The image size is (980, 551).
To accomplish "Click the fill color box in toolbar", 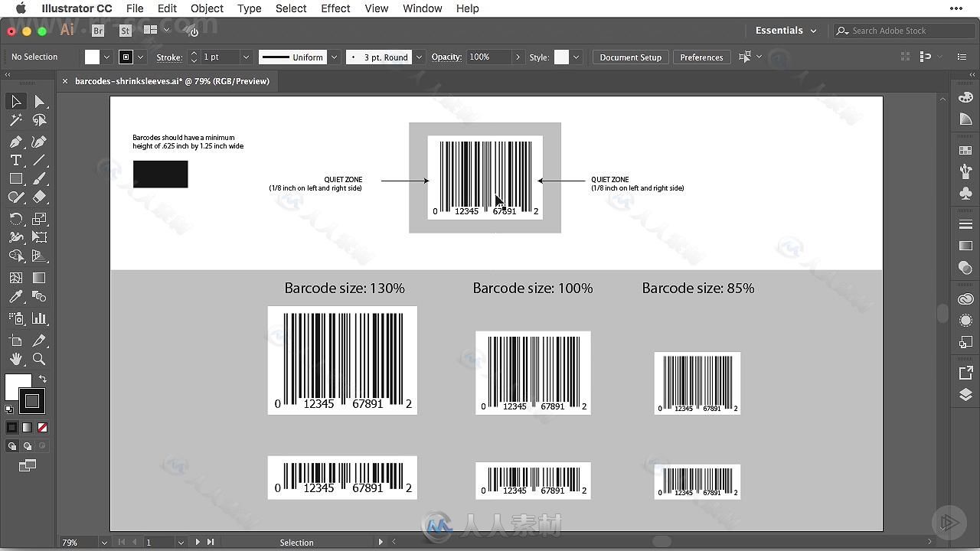I will coord(18,386).
